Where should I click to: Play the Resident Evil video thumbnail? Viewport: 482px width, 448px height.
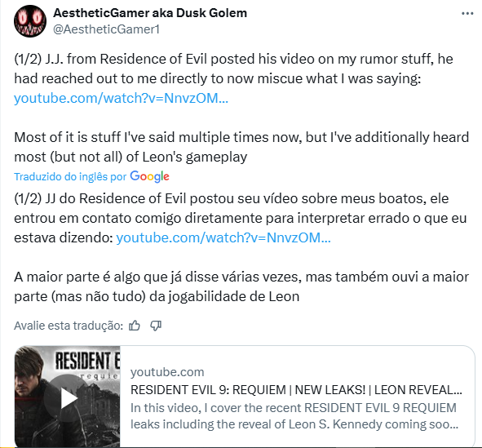(64, 398)
